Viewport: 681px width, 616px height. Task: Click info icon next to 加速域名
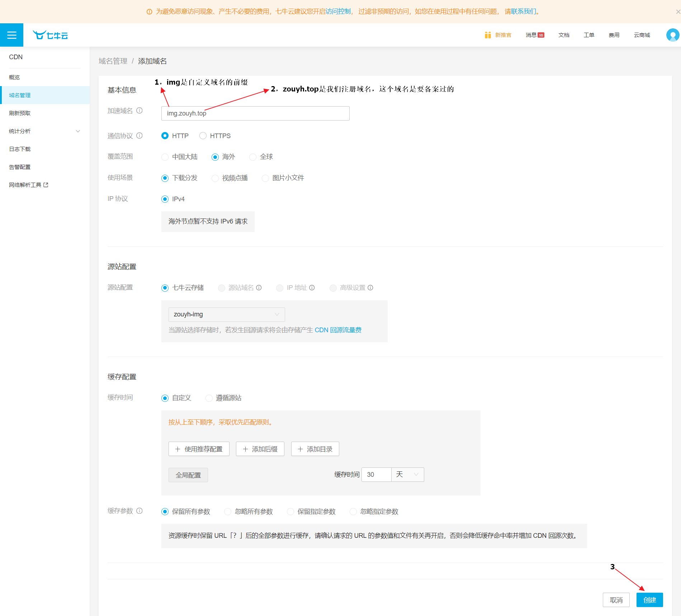(139, 110)
